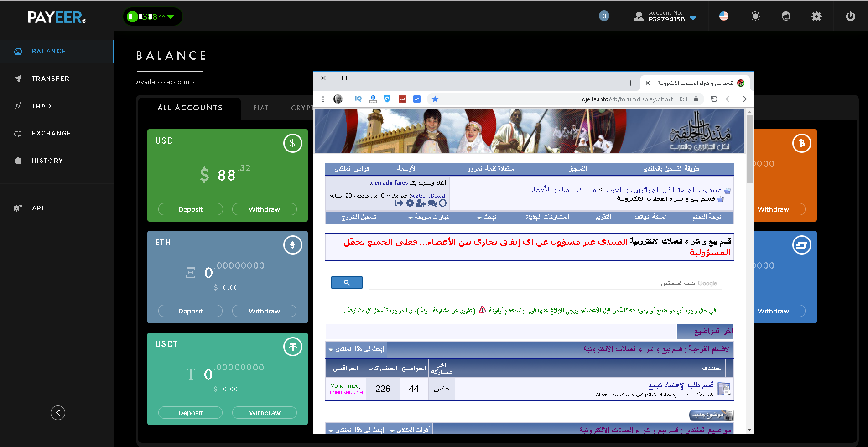868x447 pixels.
Task: Bookmark page with the star icon
Action: (x=435, y=99)
